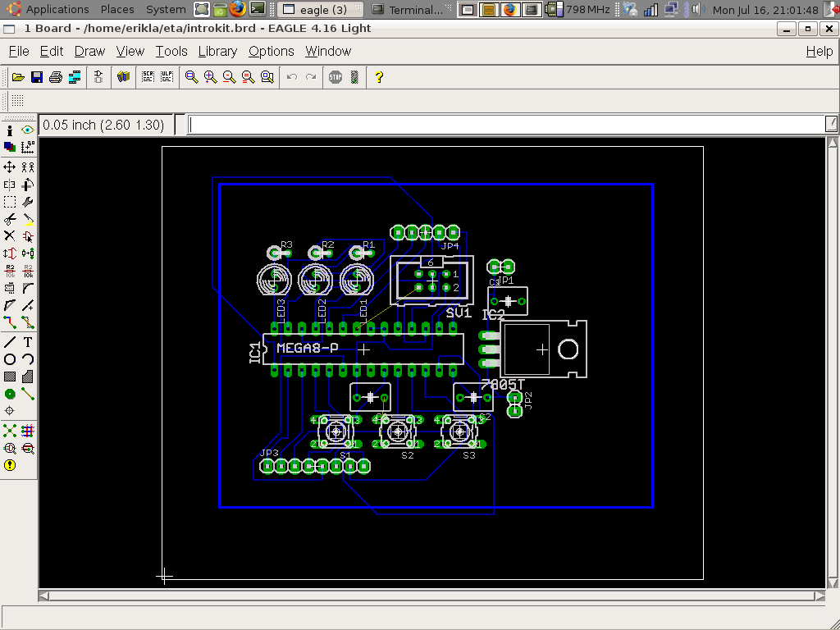The image size is (840, 630).
Task: Open the Grid settings button
Action: click(17, 101)
